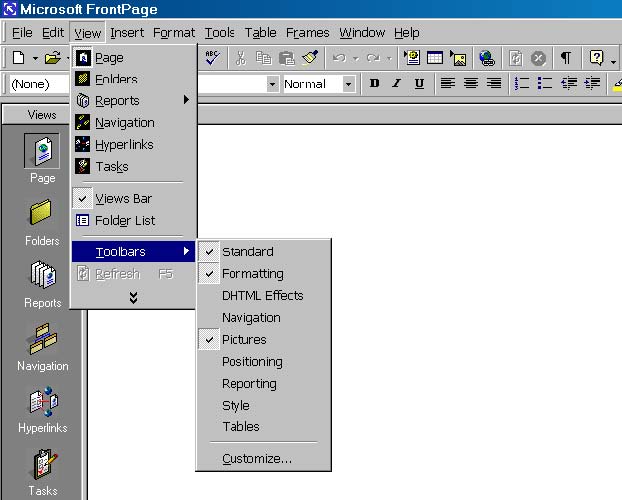The width and height of the screenshot is (622, 500).
Task: Uncheck the Formatting toolbar option
Action: point(263,273)
